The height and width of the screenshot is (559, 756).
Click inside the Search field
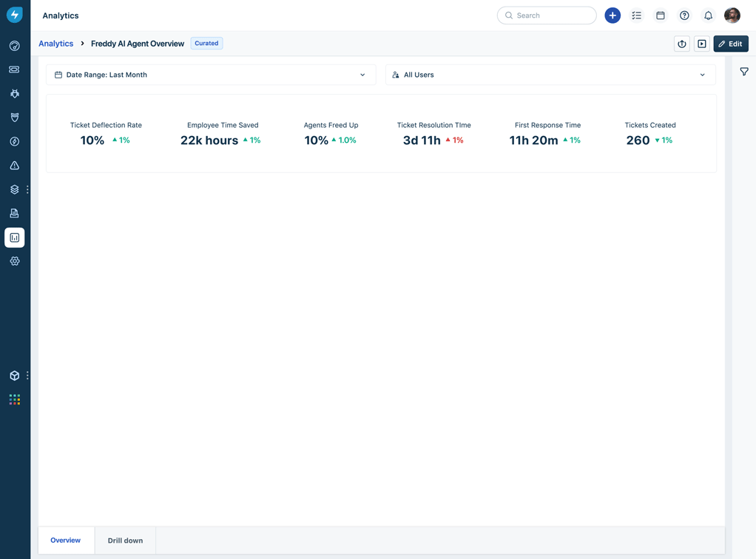[547, 15]
